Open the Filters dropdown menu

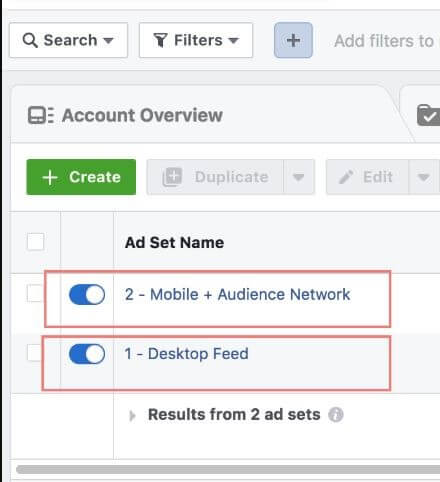(x=196, y=40)
